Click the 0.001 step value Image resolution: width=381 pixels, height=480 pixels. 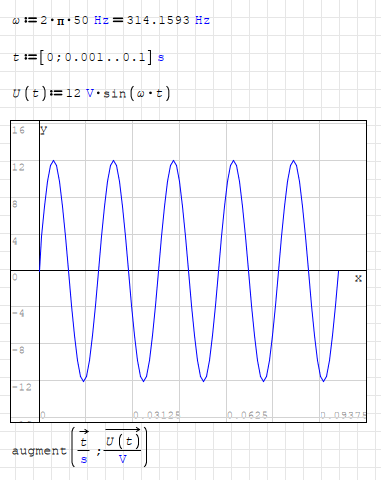84,57
